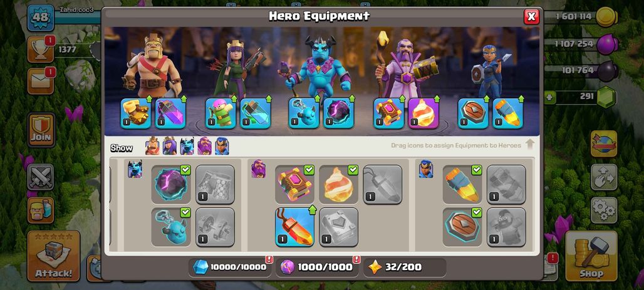This screenshot has height=290, width=644.
Task: Toggle Archer Queen filter in Show row
Action: point(170,146)
